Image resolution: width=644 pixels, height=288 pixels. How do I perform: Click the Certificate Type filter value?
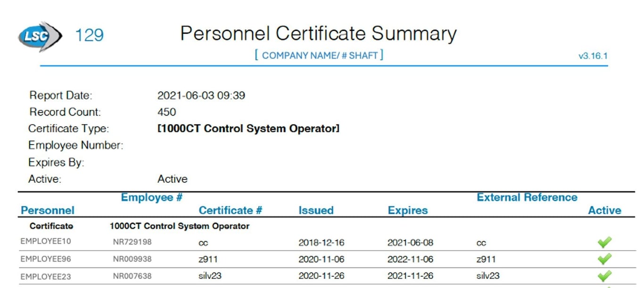coord(248,128)
